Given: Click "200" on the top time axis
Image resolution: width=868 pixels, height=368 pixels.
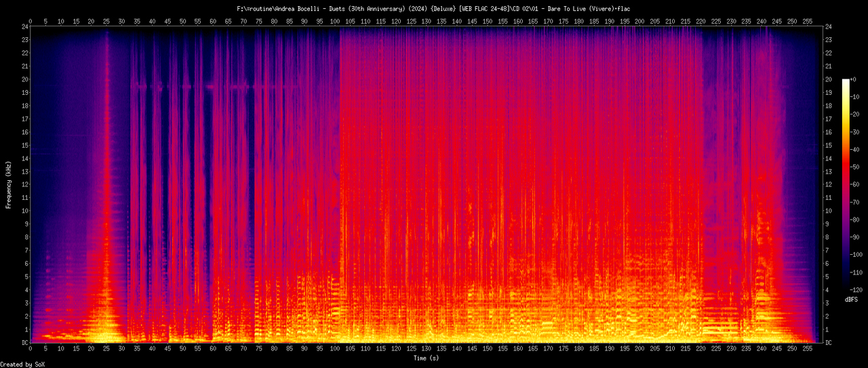Looking at the screenshot, I should pyautogui.click(x=639, y=20).
